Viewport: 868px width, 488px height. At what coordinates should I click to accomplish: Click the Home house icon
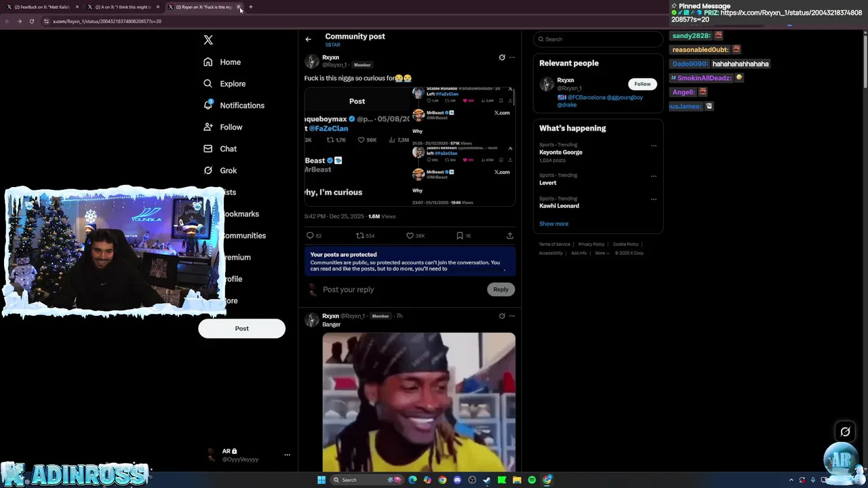coord(208,62)
